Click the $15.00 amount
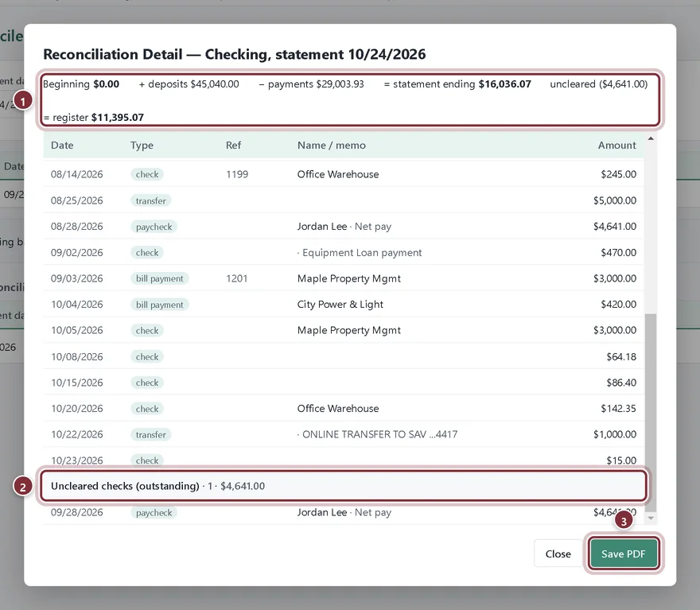 point(621,460)
